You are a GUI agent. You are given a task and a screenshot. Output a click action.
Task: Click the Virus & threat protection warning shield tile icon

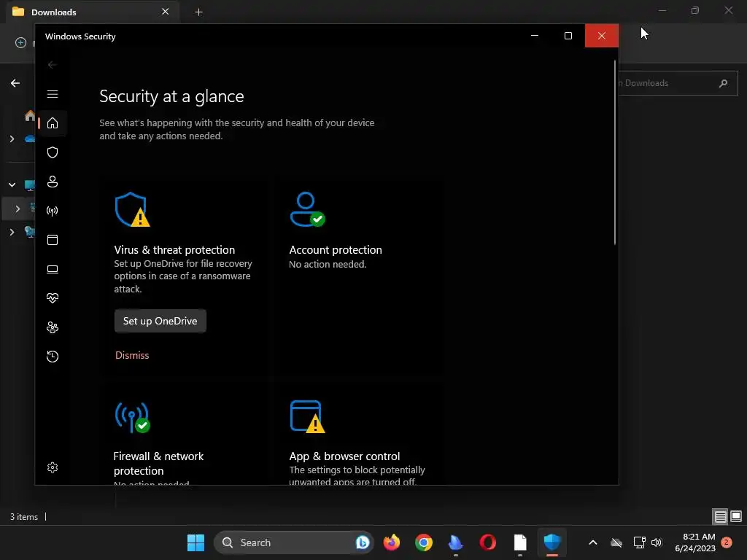point(132,209)
